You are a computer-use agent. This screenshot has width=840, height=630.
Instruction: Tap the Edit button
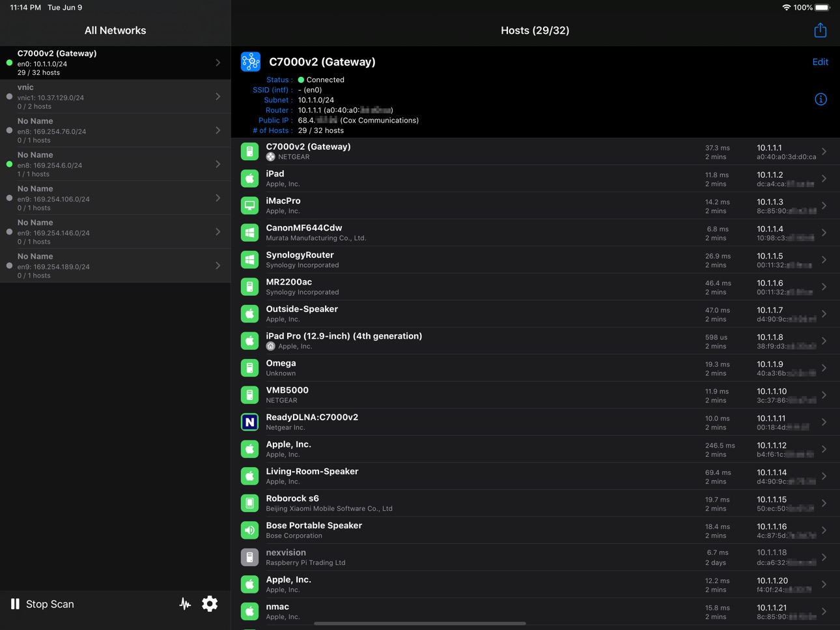[820, 62]
